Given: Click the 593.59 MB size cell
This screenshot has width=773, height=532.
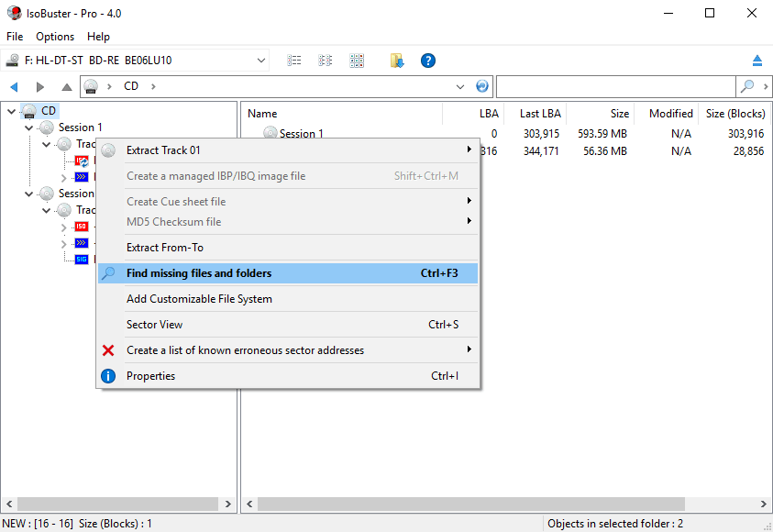Looking at the screenshot, I should (602, 134).
